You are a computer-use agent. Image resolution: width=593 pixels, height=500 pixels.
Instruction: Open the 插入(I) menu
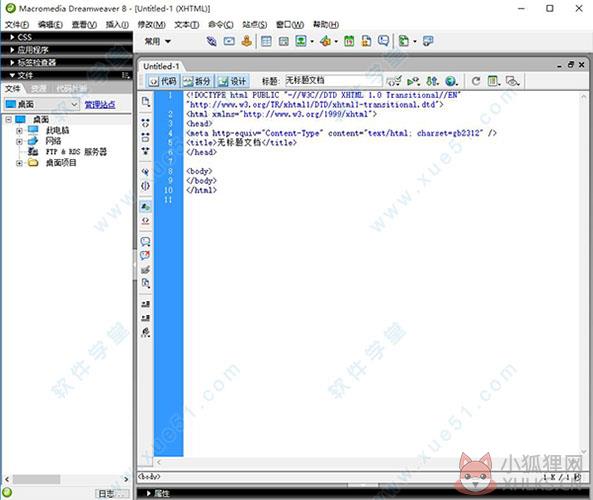[117, 25]
